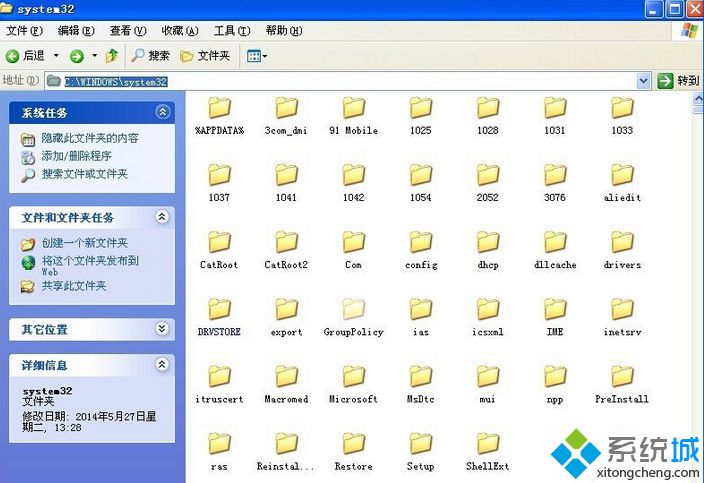
Task: Select the CatRoot folder icon
Action: 220,242
